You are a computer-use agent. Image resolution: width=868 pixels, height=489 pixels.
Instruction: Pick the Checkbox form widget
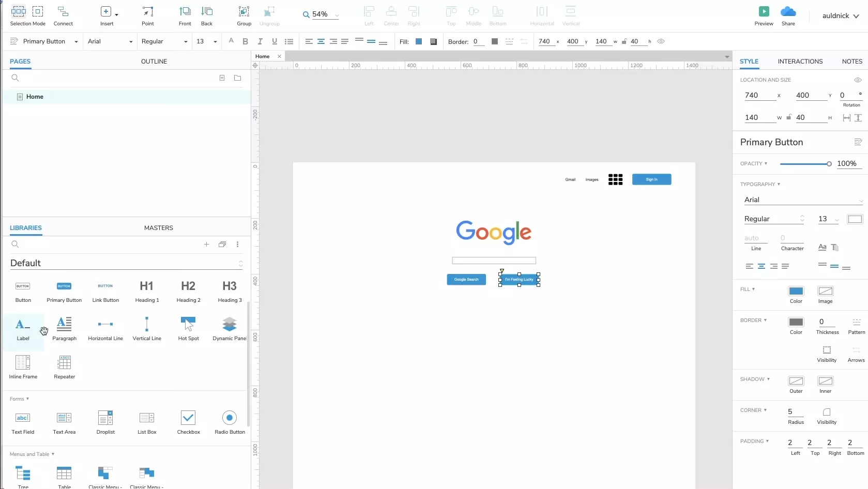click(188, 423)
